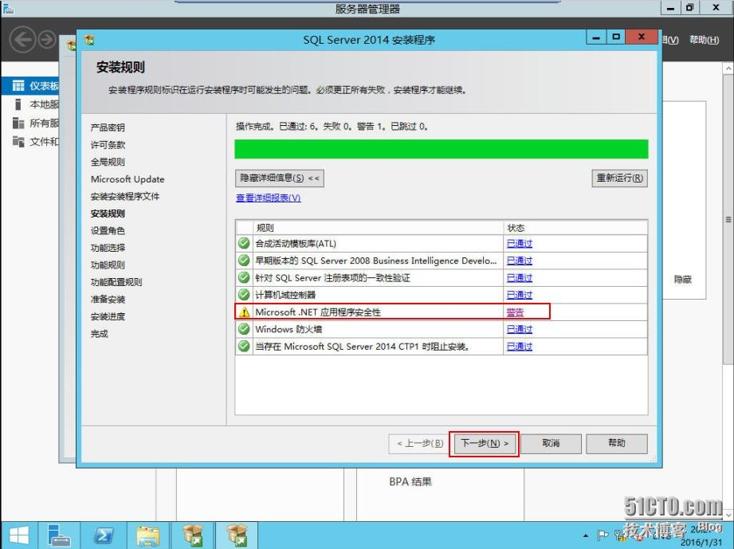Viewport: 734px width, 549px height.
Task: Select File and Storage icon in sidebar
Action: pyautogui.click(x=18, y=141)
